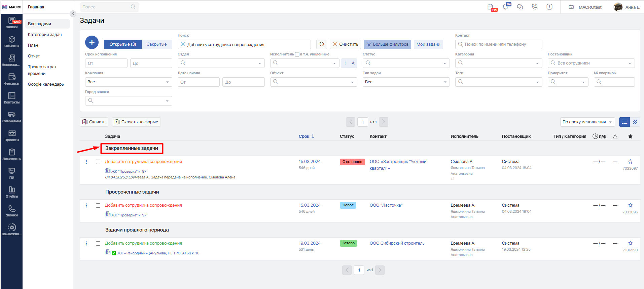The width and height of the screenshot is (644, 289).
Task: Tick checkbox for the ООО "Ласточка" task
Action: click(98, 205)
